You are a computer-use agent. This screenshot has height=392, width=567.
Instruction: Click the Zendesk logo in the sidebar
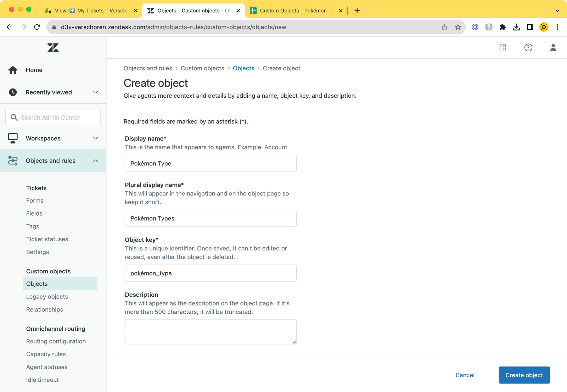pos(53,47)
